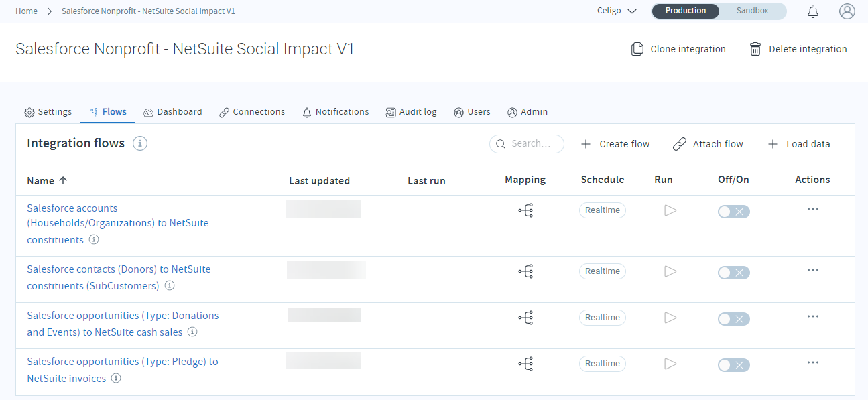Open the Audit log tab
868x400 pixels.
click(411, 112)
